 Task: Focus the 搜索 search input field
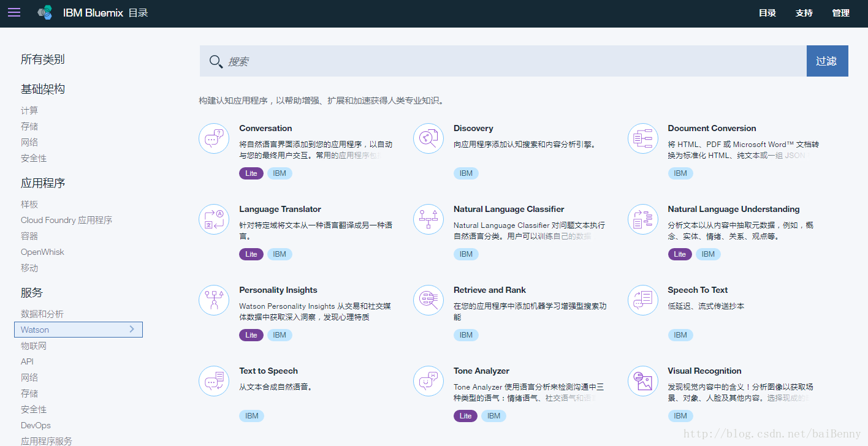[x=503, y=61]
